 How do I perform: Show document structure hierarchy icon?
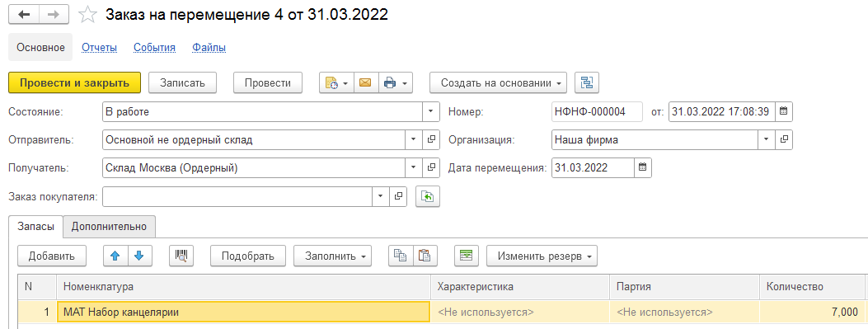pos(587,83)
